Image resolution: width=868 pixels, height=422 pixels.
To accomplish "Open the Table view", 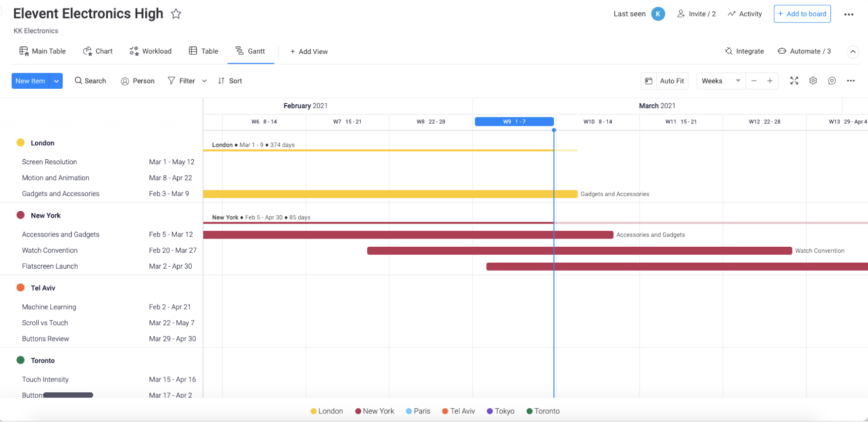I will 203,51.
